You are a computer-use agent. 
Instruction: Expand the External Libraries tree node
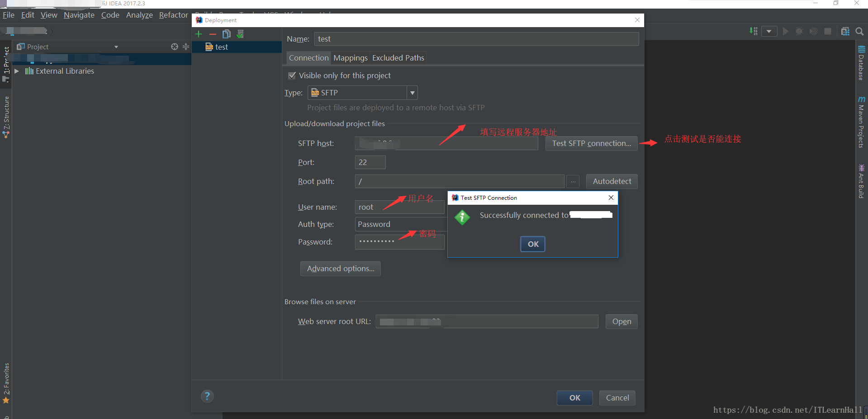click(17, 71)
